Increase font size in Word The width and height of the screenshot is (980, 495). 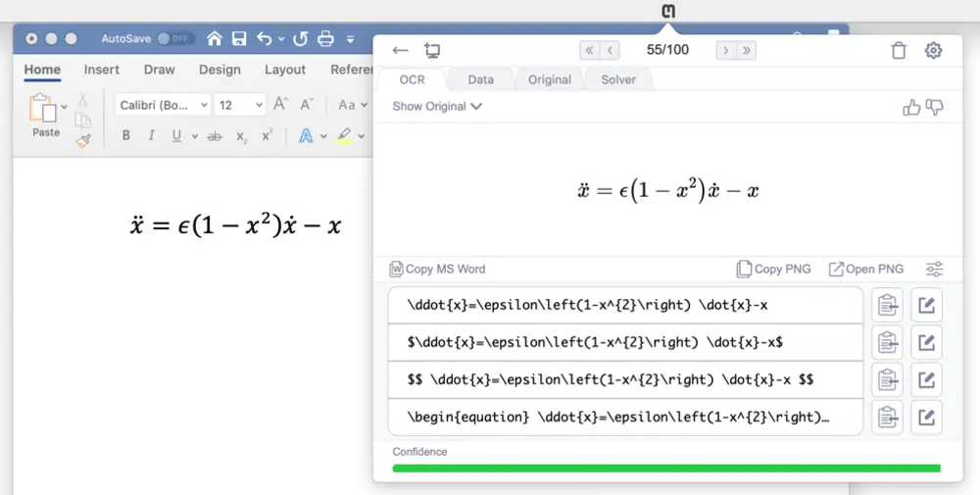pyautogui.click(x=280, y=104)
